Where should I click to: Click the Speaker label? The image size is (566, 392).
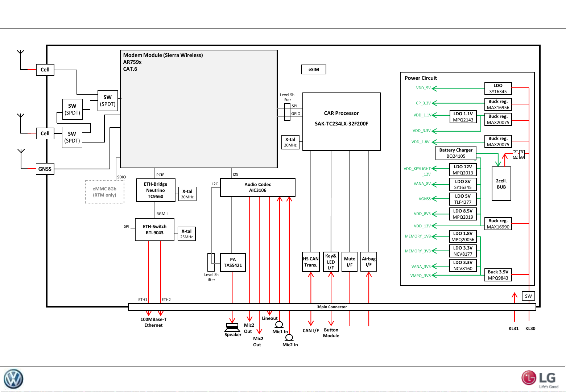[233, 335]
